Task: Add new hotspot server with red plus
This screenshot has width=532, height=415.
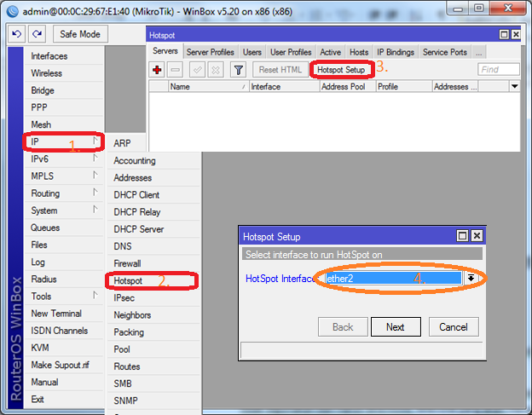Action: click(157, 70)
